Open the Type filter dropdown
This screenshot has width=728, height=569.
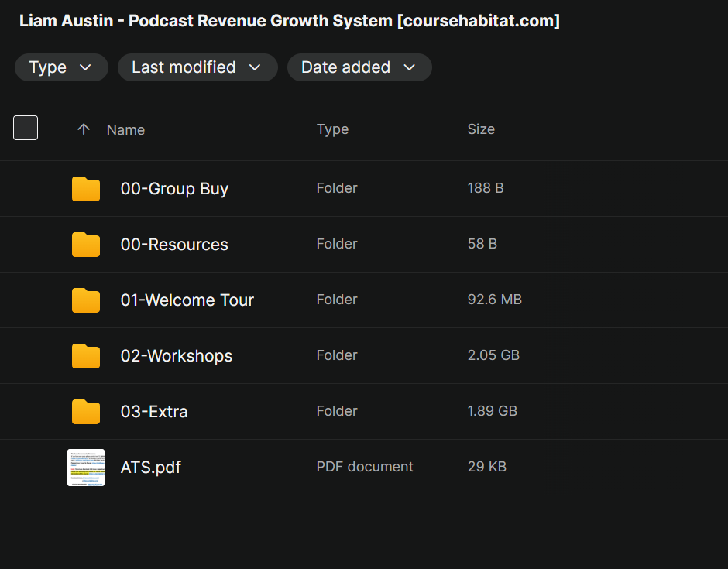click(61, 67)
